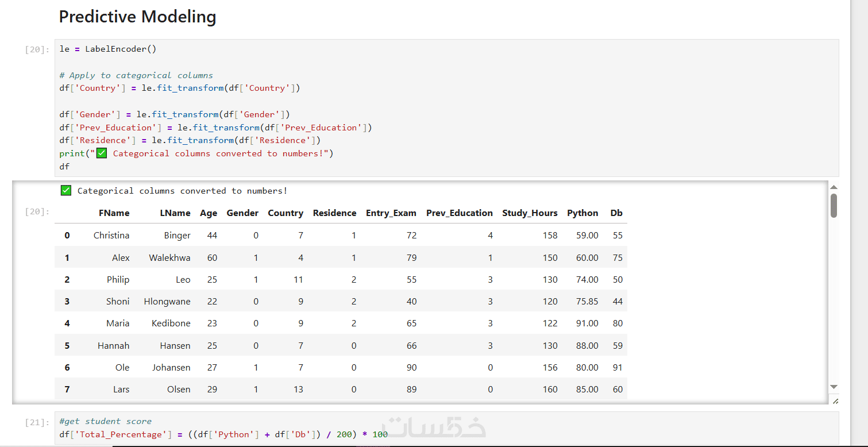Click the [21] cell prompt
868x447 pixels.
37,422
